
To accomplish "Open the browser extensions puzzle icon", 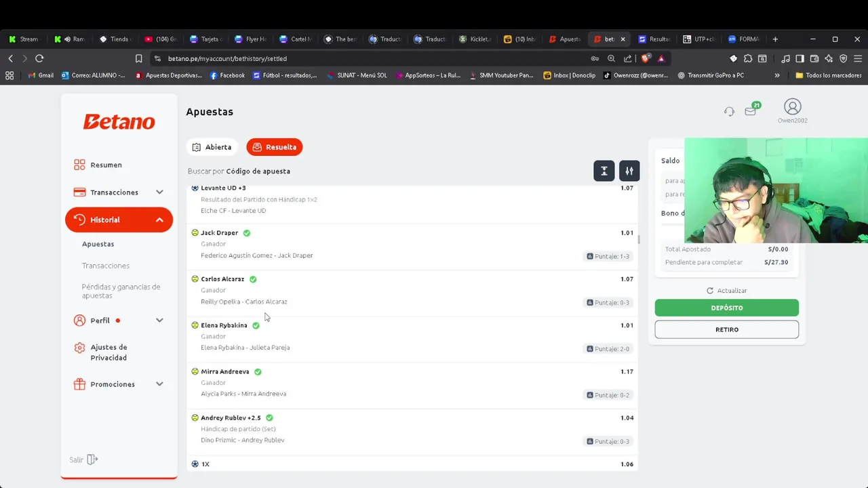I will coord(748,58).
